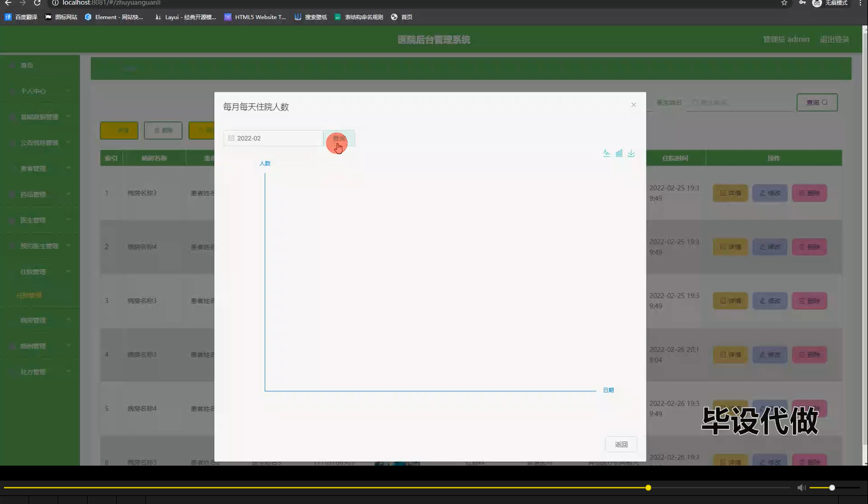Open the 百度翻译 bookmark
Viewport: 868px width, 504px height.
point(21,17)
